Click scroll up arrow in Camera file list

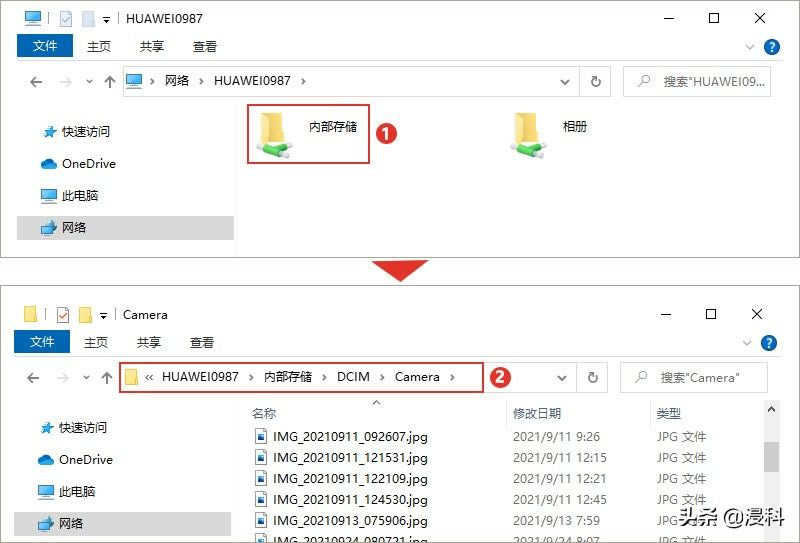point(771,409)
